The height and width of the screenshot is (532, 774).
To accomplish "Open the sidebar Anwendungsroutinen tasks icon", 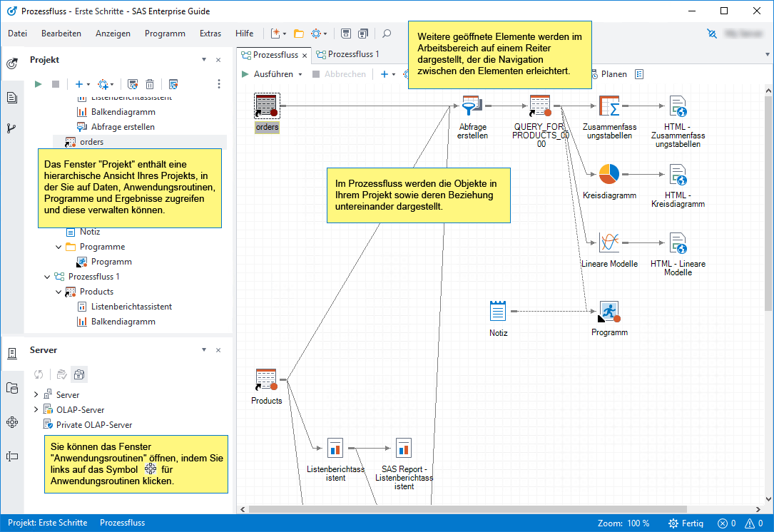I will pos(12,422).
